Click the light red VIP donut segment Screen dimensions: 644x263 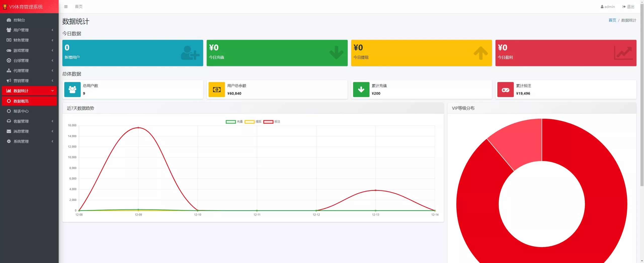[x=518, y=143]
